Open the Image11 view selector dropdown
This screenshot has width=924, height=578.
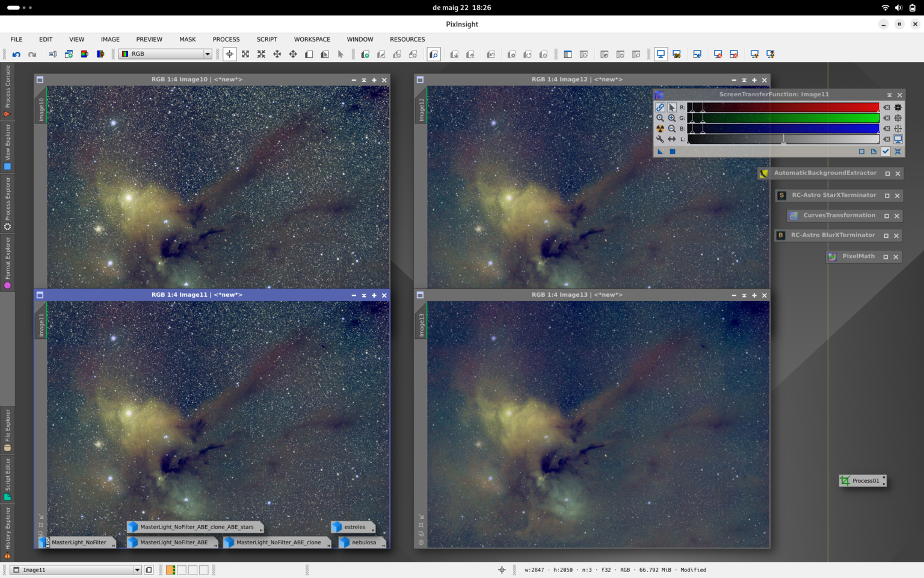pyautogui.click(x=76, y=570)
